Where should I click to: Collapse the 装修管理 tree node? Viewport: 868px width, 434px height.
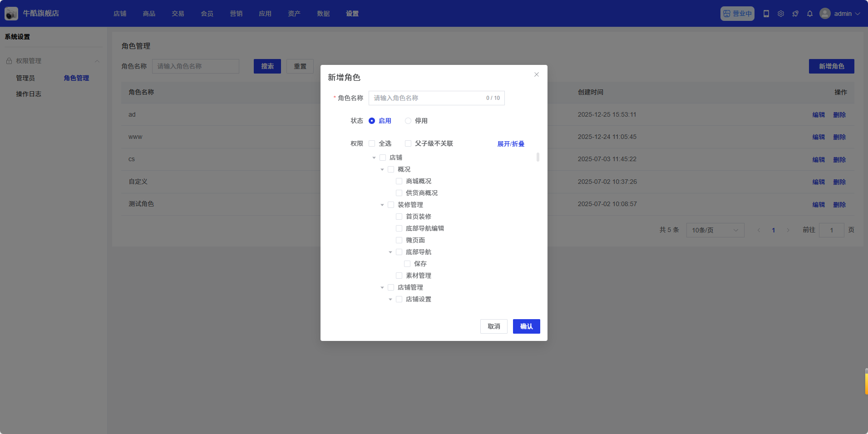pyautogui.click(x=382, y=205)
